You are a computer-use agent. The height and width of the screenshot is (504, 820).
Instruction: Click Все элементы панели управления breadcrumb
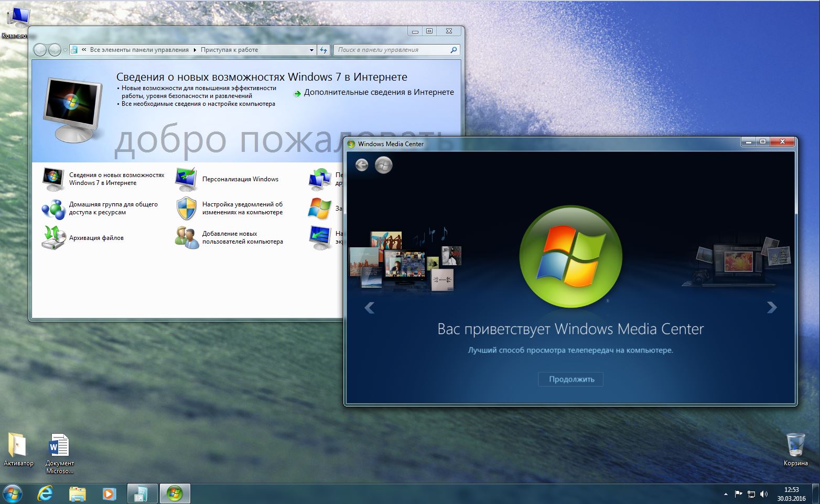pos(139,50)
